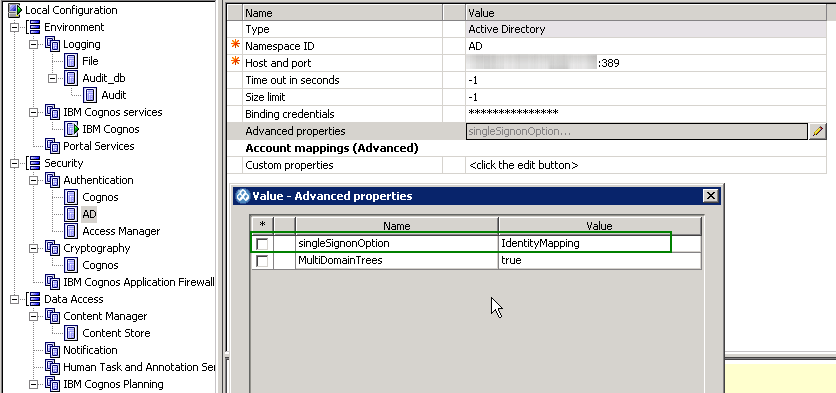Click the Audit_db icon
Screen dimensions: 836x393
(x=71, y=78)
